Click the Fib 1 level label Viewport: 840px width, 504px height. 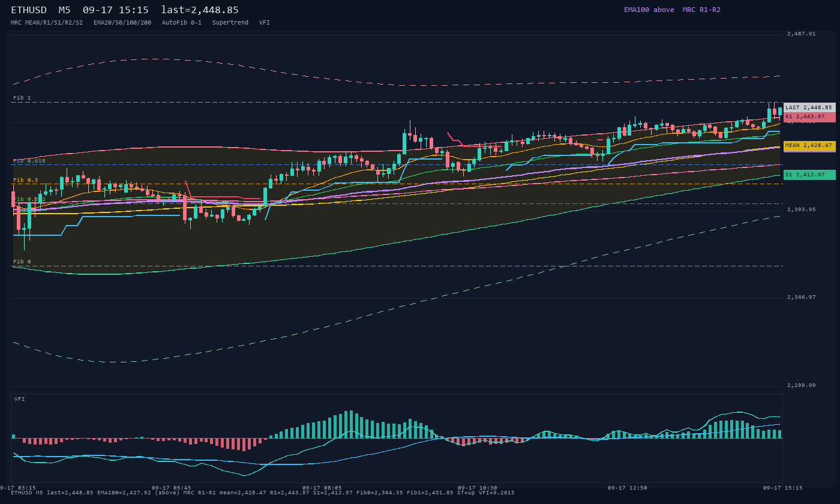[x=22, y=98]
